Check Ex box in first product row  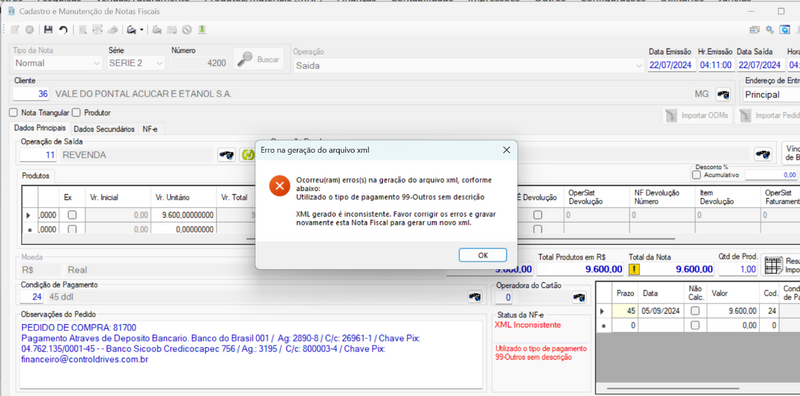pos(72,215)
